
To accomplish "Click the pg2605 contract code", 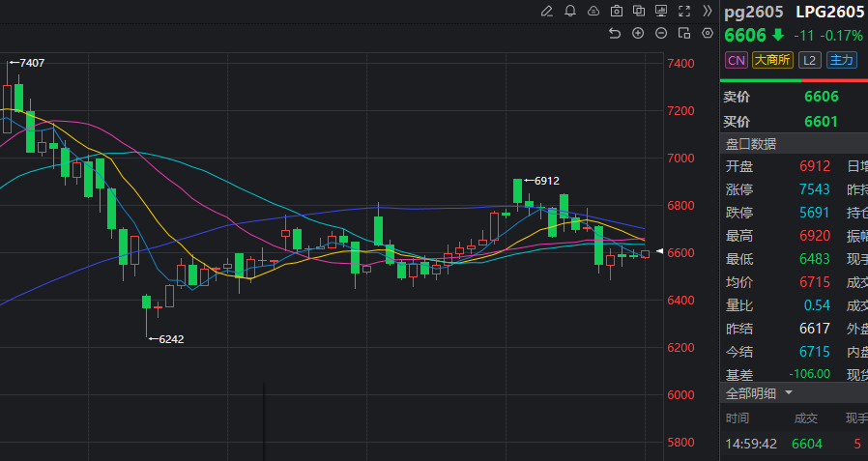I will [x=753, y=13].
